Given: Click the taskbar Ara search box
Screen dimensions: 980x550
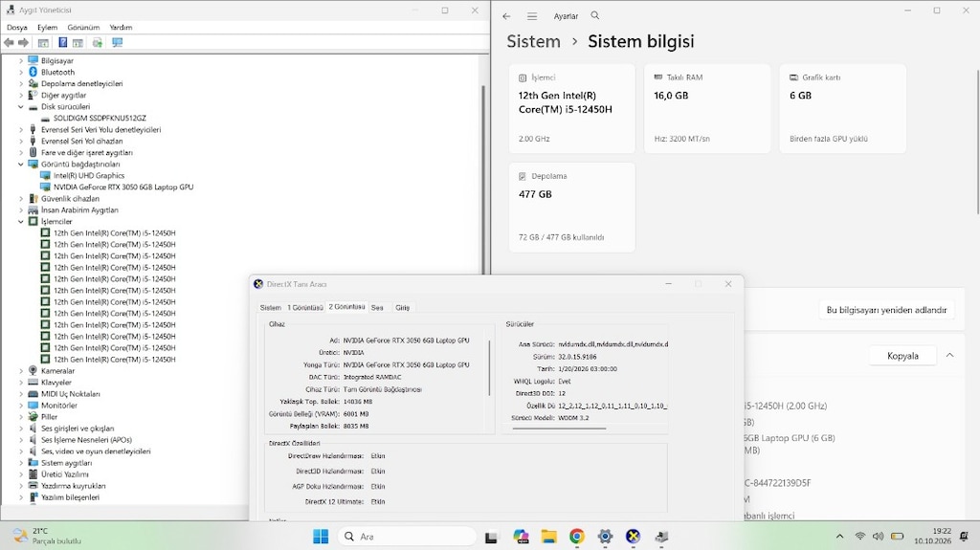Looking at the screenshot, I should (407, 537).
